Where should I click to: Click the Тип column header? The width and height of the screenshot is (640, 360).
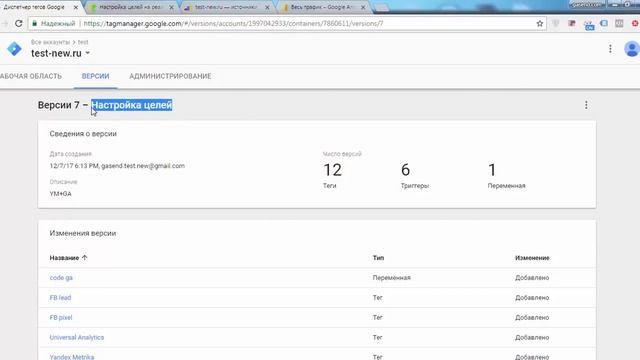click(x=378, y=258)
